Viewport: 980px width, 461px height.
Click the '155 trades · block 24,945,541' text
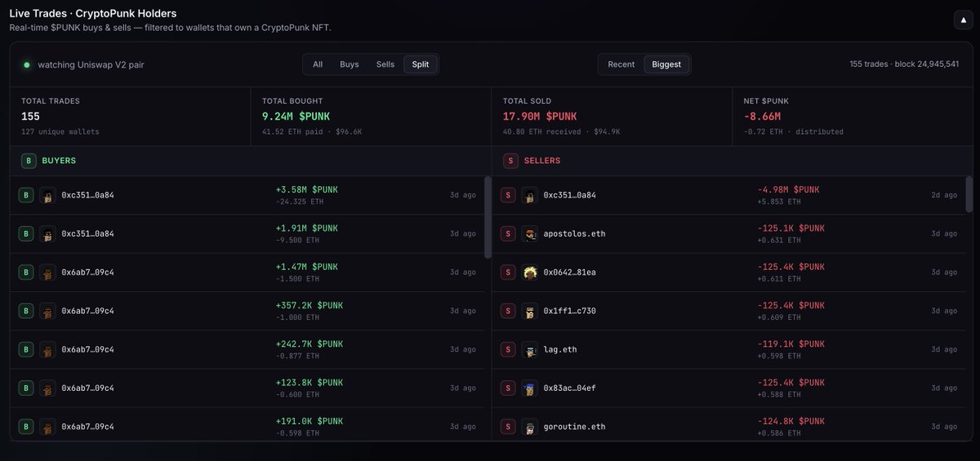tap(904, 64)
